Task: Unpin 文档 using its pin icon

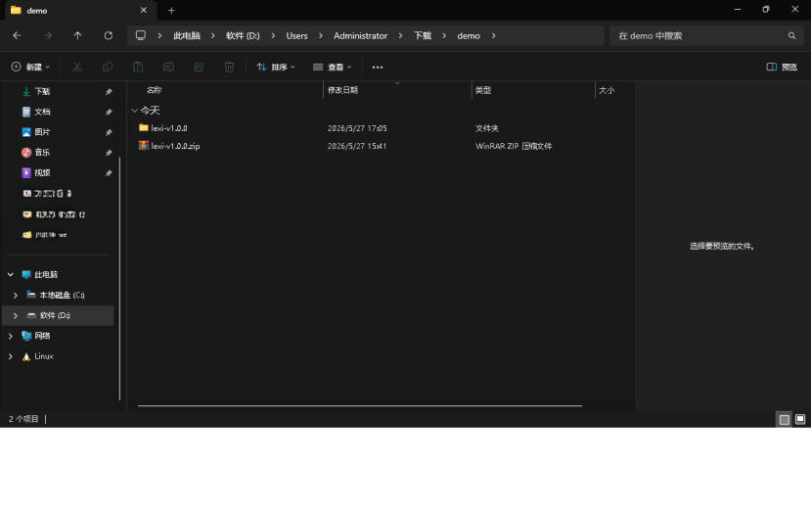Action: (x=109, y=112)
